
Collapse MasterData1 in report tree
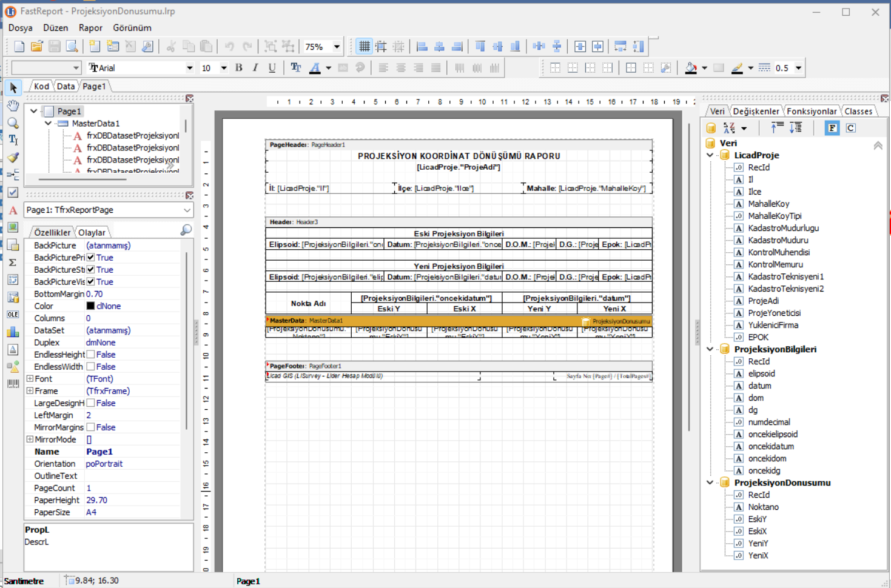[48, 123]
